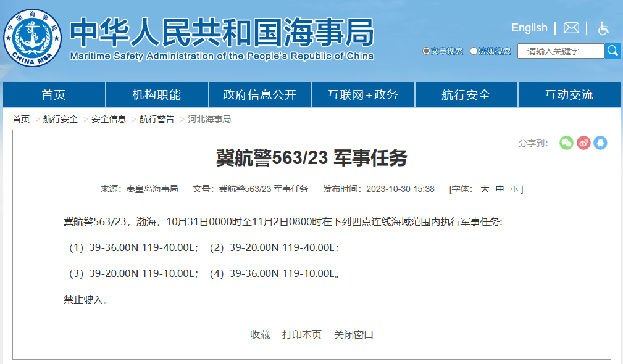This screenshot has height=364, width=623.
Task: Click the 分享到 label
Action: 533,143
